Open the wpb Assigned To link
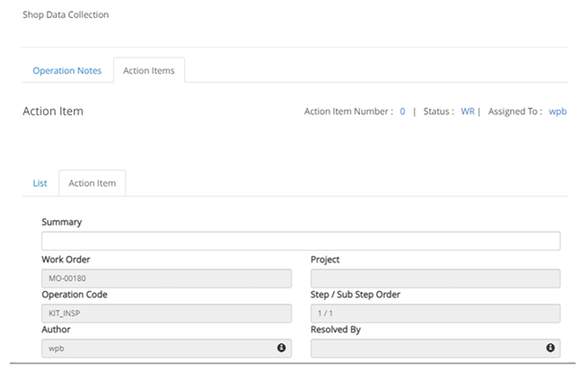The image size is (588, 379). 558,111
